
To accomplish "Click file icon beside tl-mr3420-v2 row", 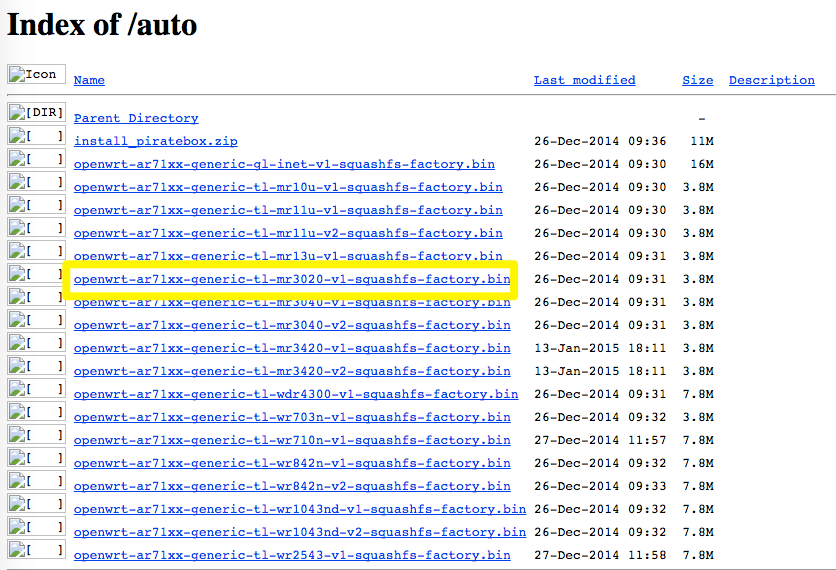I will pos(36,365).
